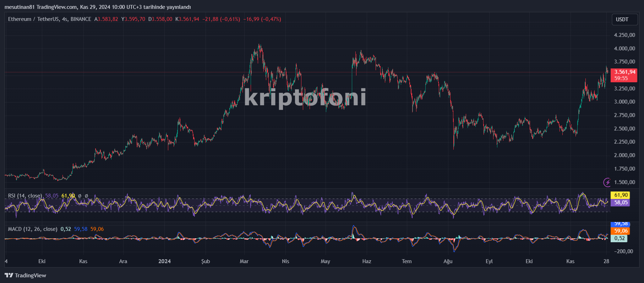Click the Eyl month label on time axis
Viewport: 644px width, 283px height.
[489, 261]
